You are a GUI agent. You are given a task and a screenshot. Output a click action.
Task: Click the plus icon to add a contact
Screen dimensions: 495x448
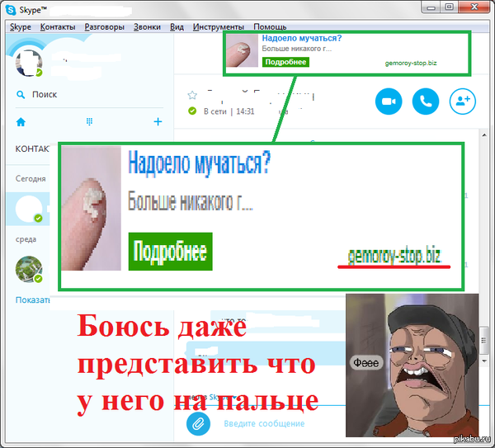click(158, 122)
